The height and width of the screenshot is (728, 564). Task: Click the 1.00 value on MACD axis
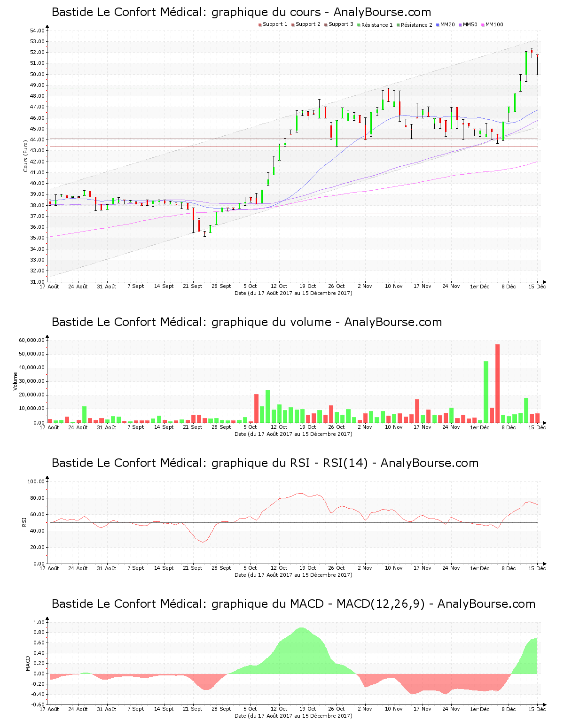39,622
